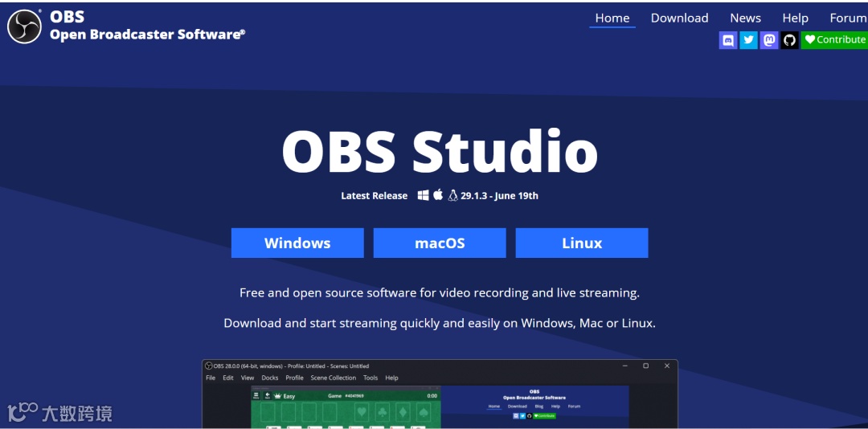Open the News page from the top navigation

(745, 18)
